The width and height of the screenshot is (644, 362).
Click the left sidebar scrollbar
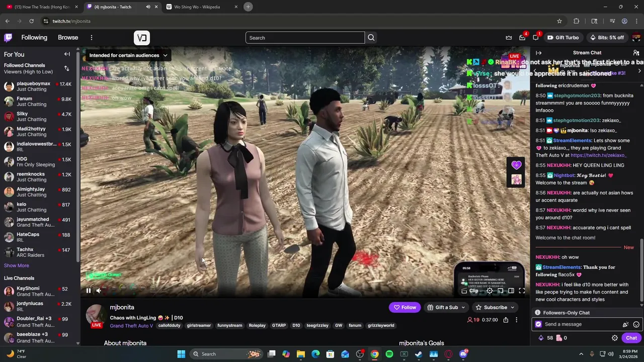[x=77, y=156]
